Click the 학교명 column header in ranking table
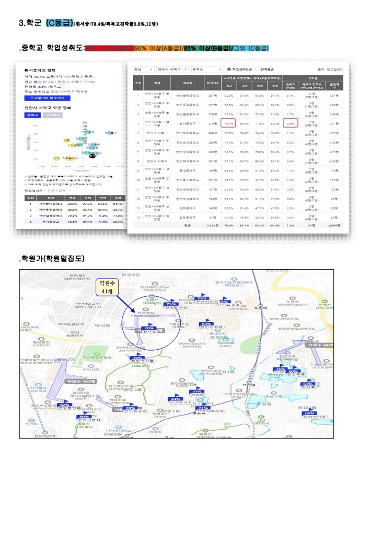Screen dimensions: 392x554 click(x=188, y=83)
